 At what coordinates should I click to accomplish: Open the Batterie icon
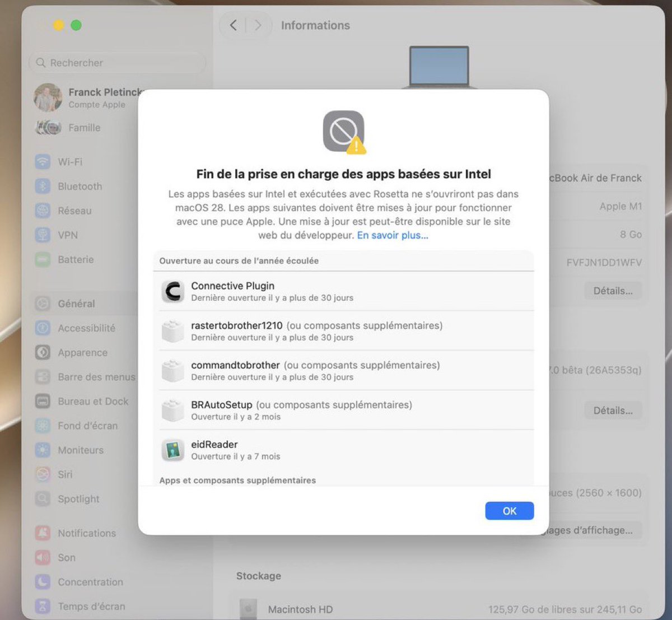click(x=43, y=259)
